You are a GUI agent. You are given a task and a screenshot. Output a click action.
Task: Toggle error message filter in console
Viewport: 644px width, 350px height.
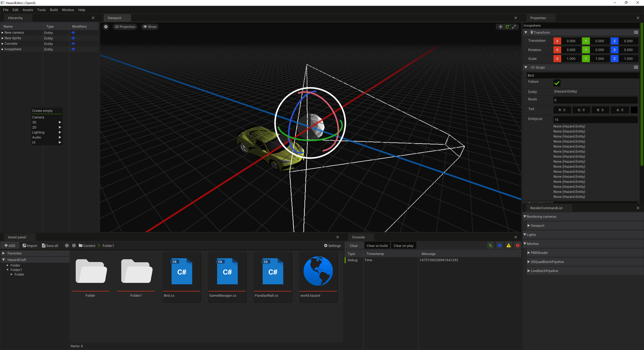517,245
